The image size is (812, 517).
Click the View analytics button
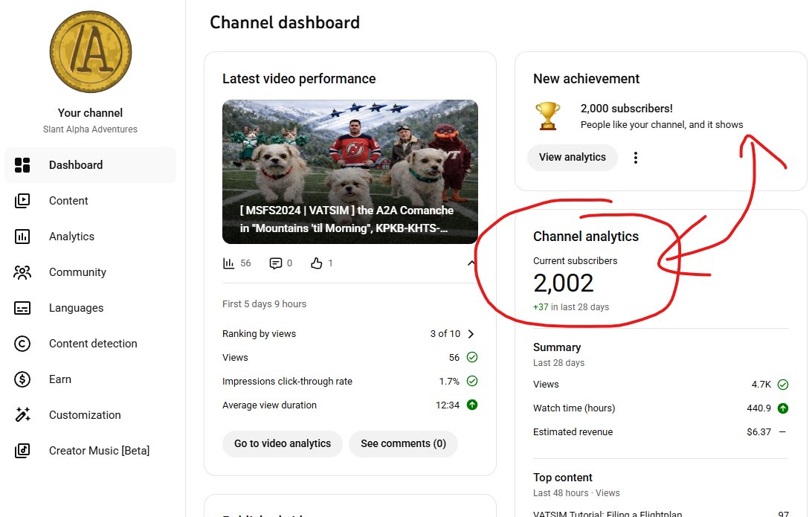click(573, 157)
